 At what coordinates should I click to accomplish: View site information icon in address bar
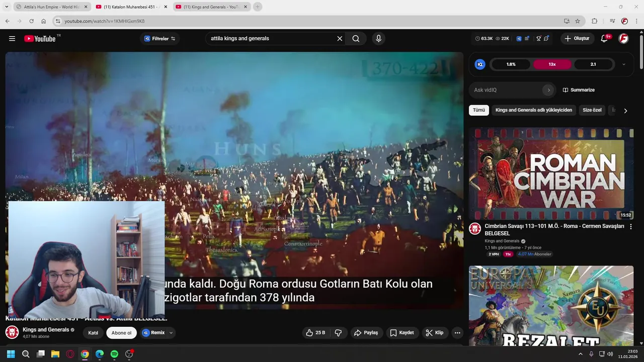pyautogui.click(x=58, y=21)
